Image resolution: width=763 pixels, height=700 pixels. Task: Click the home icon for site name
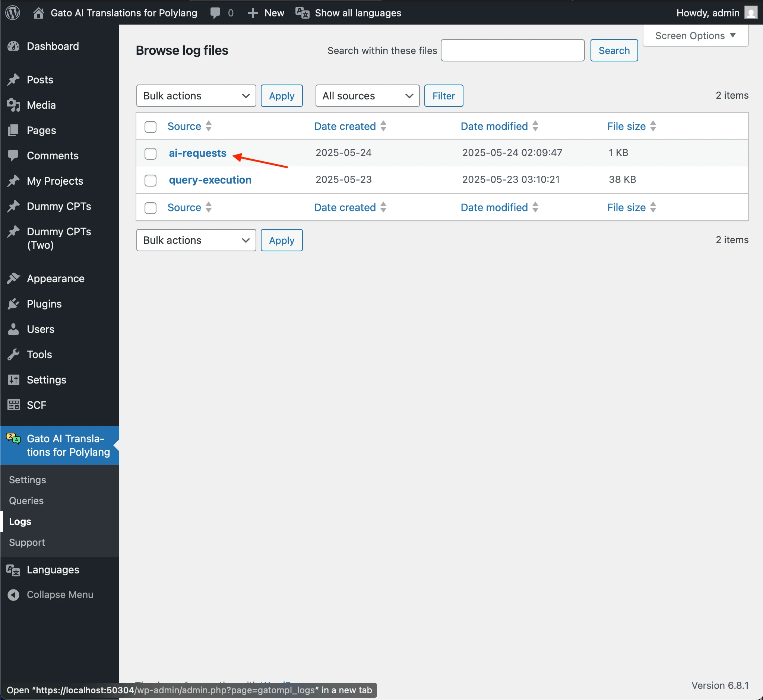[38, 13]
